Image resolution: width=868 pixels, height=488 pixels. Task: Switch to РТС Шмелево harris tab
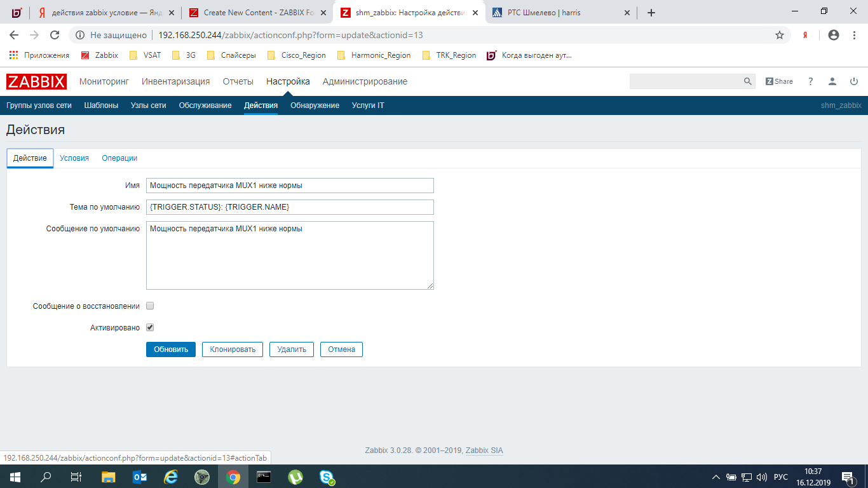click(x=560, y=13)
